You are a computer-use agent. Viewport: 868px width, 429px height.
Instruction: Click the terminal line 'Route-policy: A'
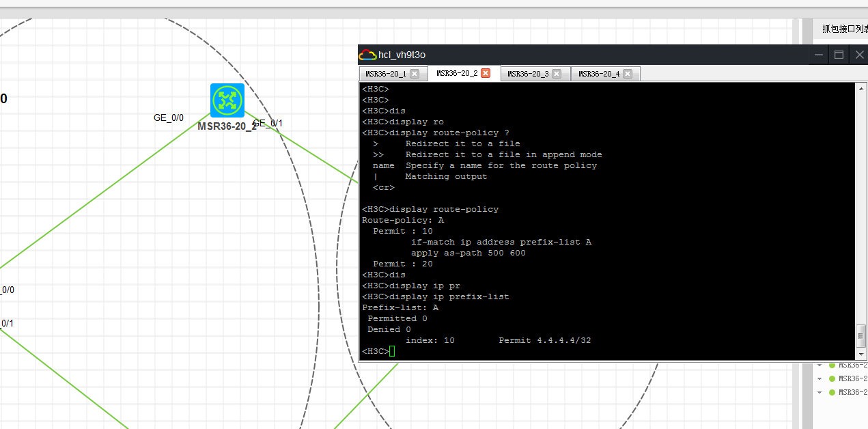[403, 220]
